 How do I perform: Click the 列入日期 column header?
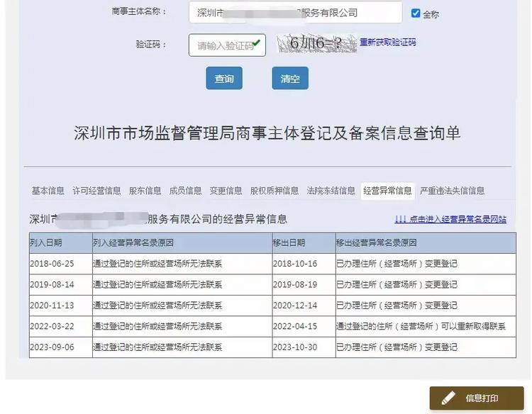[x=61, y=242]
